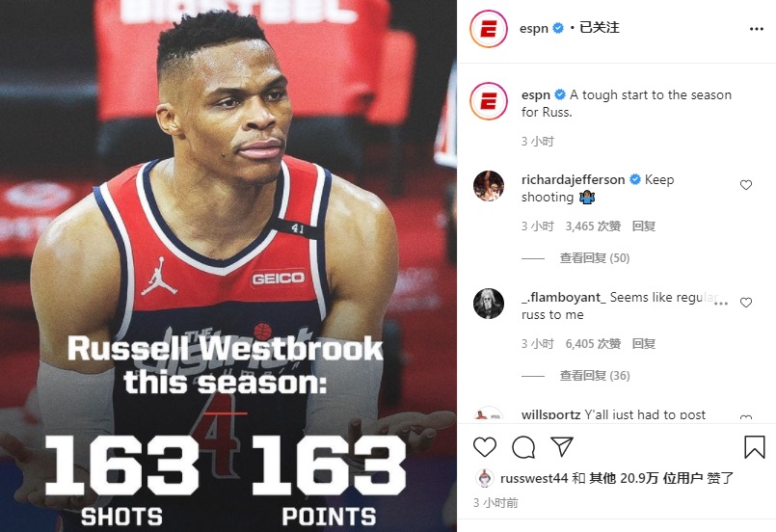Save post with the bookmark icon
The image size is (776, 532).
(754, 447)
